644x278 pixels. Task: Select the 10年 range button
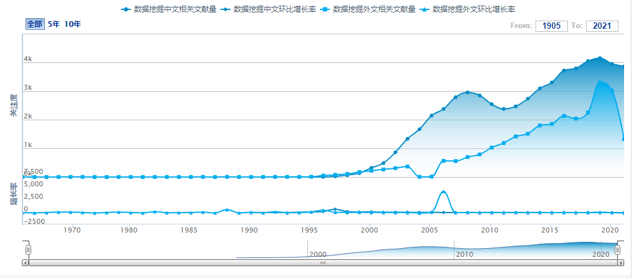[x=73, y=24]
